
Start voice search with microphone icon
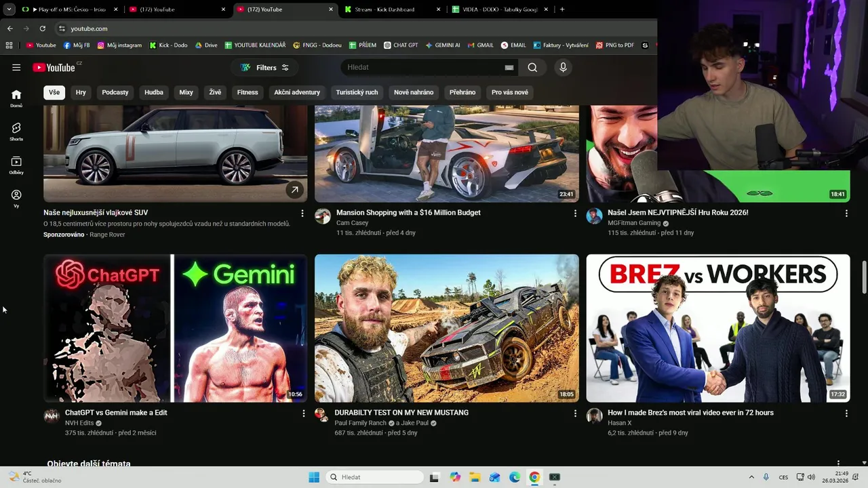pos(563,67)
